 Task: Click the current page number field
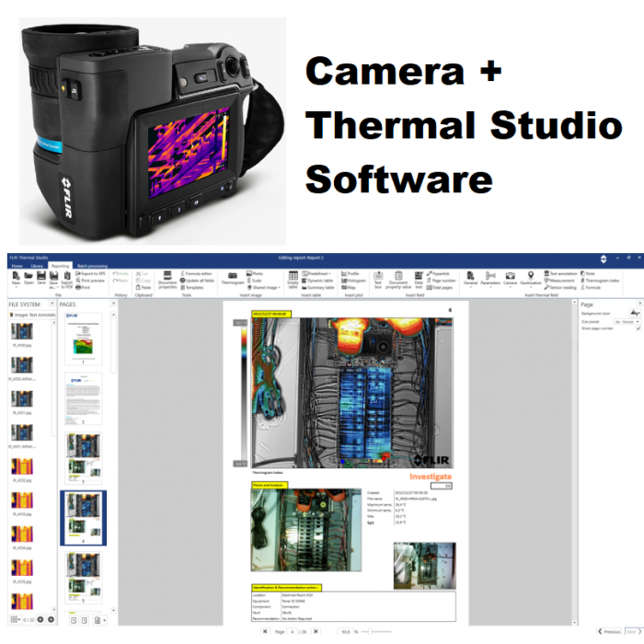(x=293, y=632)
